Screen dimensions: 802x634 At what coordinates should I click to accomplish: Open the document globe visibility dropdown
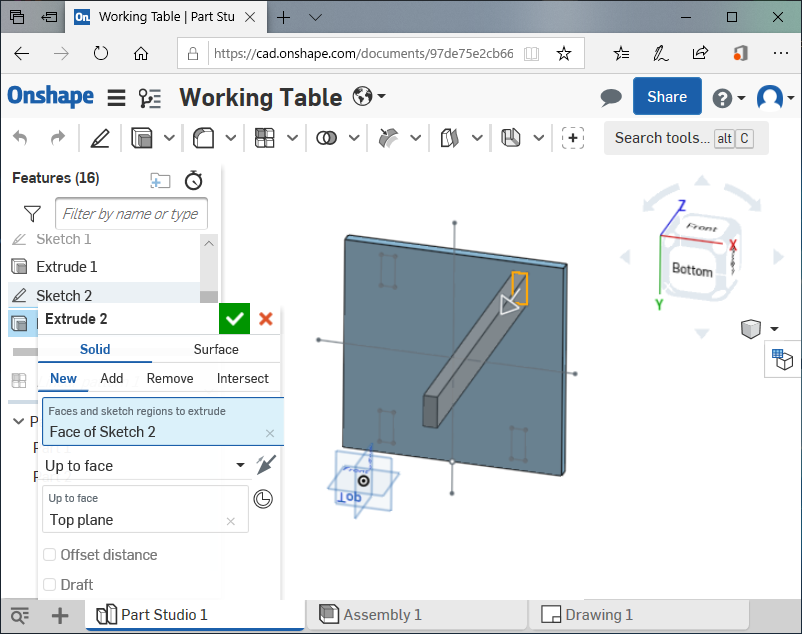pos(369,96)
